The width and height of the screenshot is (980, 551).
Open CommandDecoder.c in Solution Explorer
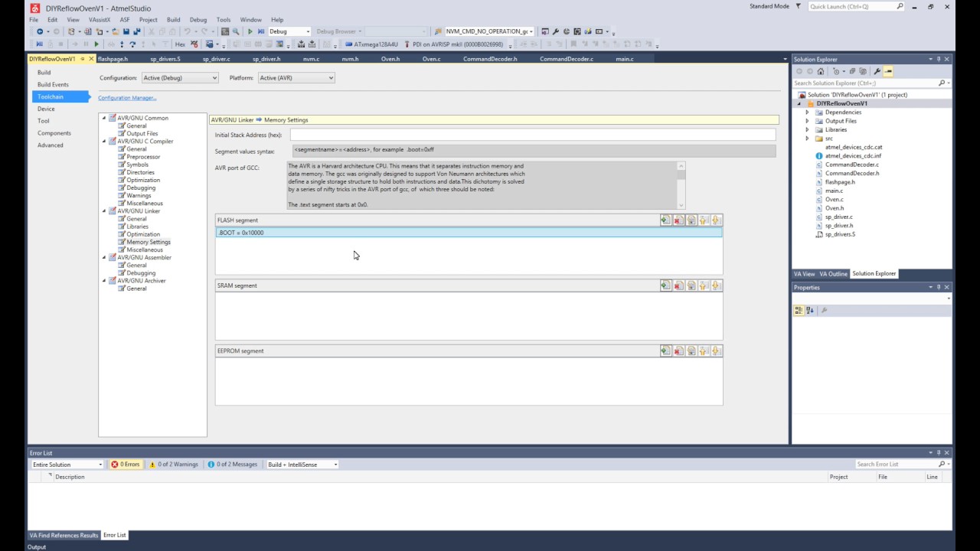pos(851,165)
